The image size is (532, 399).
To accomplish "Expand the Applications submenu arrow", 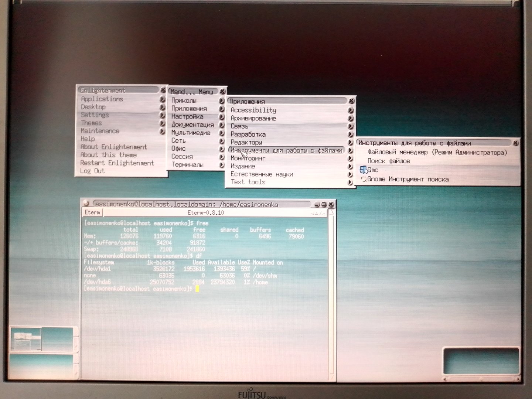I will pos(162,99).
